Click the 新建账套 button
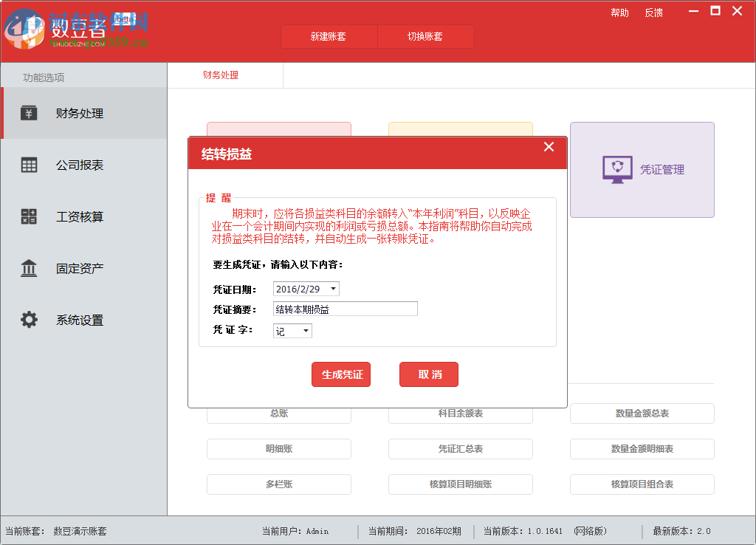756x545 pixels. pos(329,36)
